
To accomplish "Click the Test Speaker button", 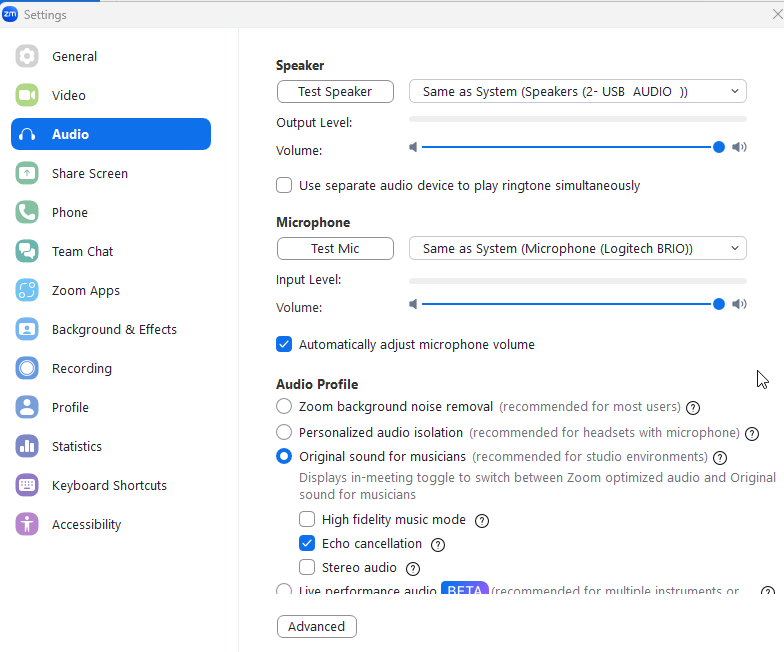I will coord(335,92).
